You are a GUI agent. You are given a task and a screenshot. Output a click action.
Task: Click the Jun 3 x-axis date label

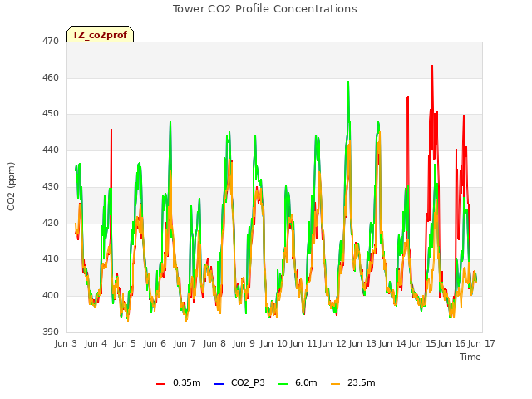[66, 343]
